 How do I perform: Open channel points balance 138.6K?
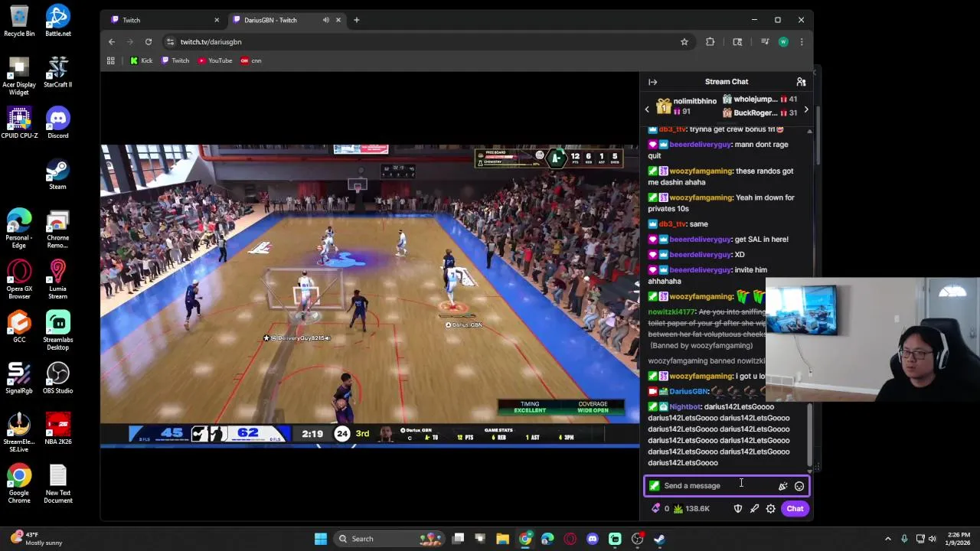coord(691,509)
